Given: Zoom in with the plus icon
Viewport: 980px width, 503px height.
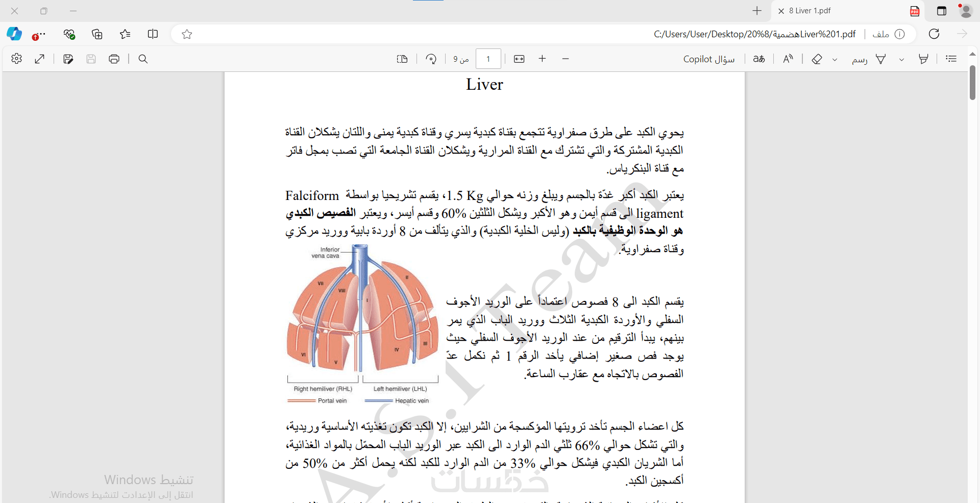Looking at the screenshot, I should pyautogui.click(x=542, y=59).
